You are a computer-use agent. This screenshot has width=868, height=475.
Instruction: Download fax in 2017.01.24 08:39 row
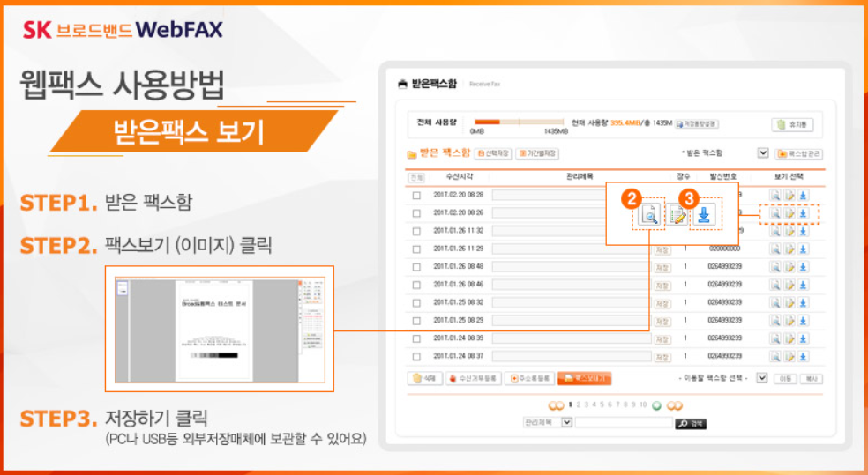(x=804, y=338)
